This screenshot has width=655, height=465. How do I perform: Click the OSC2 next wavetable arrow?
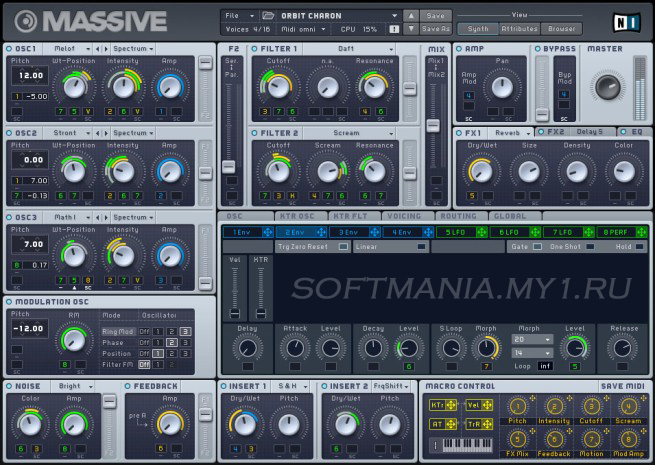click(106, 133)
